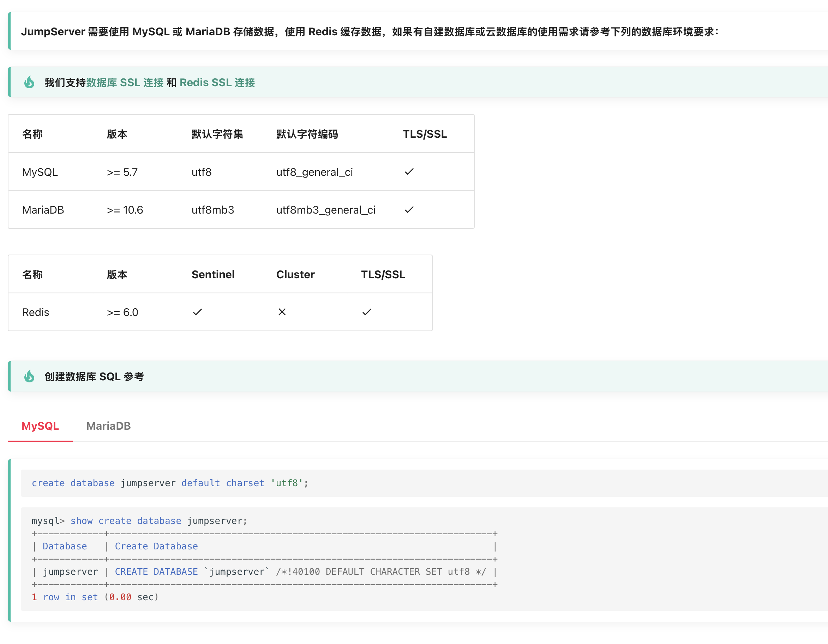Click the TLS/SSL checkmark in MariaDB row
828x644 pixels.
(409, 210)
